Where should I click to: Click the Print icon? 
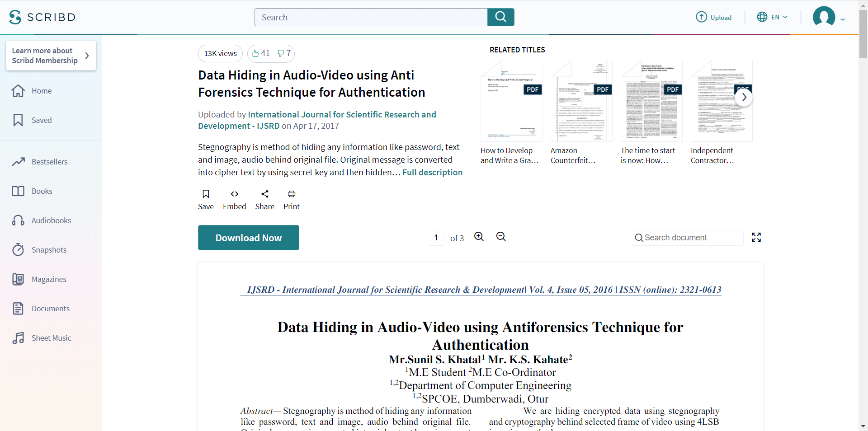click(292, 194)
